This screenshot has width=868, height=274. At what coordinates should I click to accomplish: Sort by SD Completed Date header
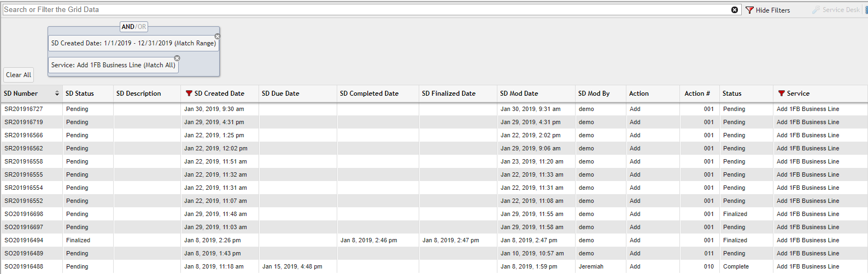pyautogui.click(x=369, y=94)
